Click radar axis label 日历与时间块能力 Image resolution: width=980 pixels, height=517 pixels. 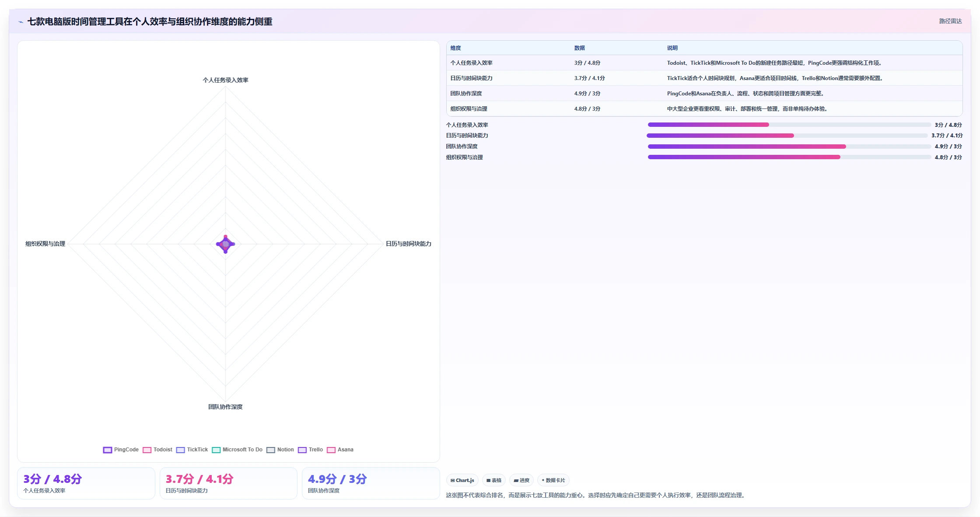[x=408, y=244]
